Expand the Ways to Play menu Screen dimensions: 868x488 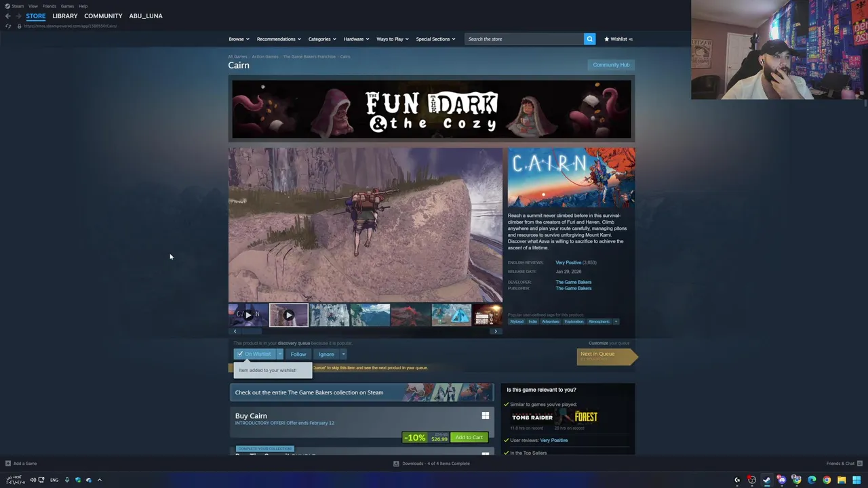(393, 39)
